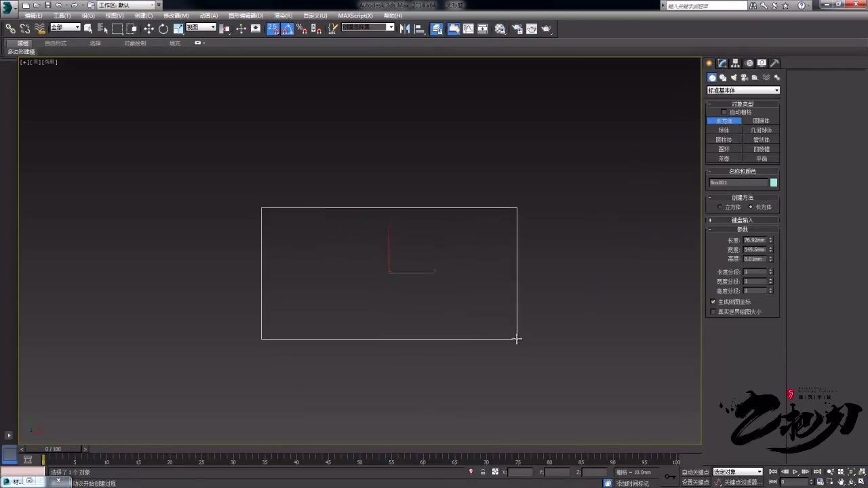Open the Select by Name tool
The height and width of the screenshot is (488, 868).
click(x=103, y=28)
